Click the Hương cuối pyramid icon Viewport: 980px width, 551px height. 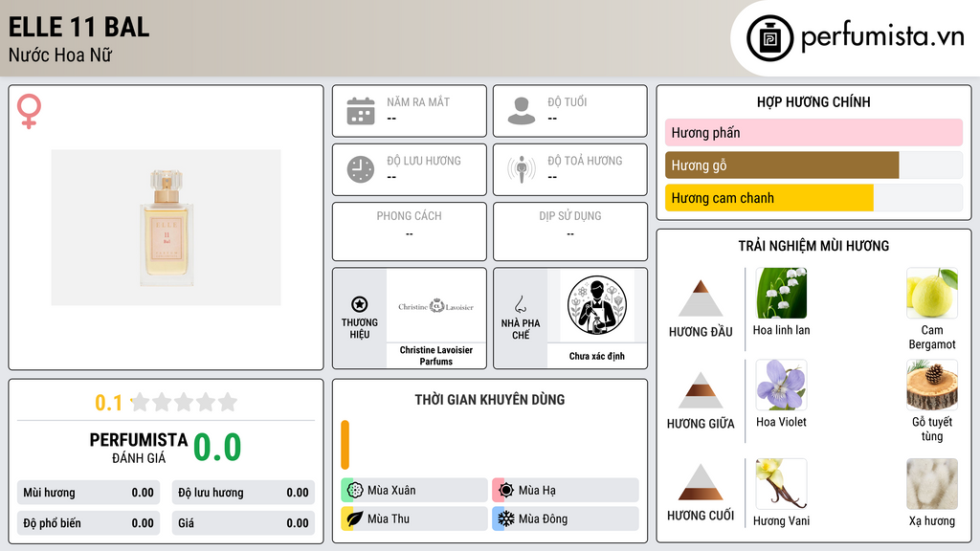click(701, 482)
